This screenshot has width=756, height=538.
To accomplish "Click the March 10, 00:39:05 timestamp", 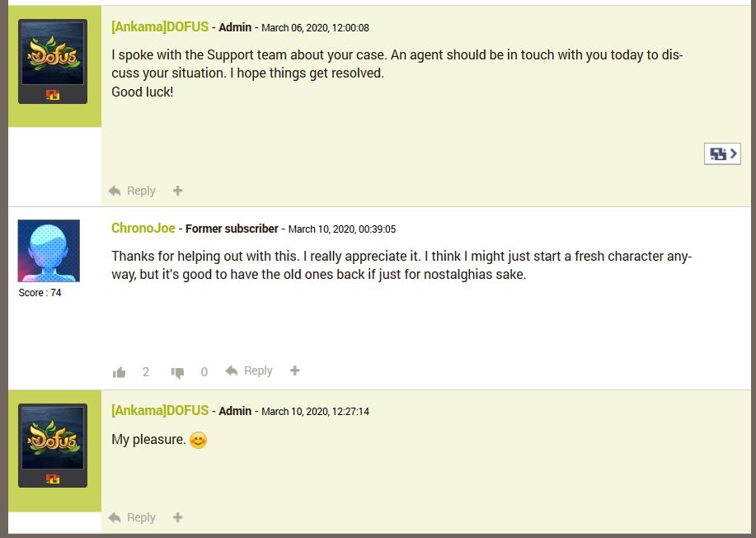I will click(x=341, y=229).
